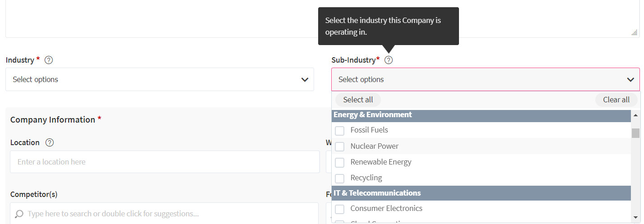Click the Sub-Industry help question mark icon
Screen dimensions: 644x224
coord(388,60)
